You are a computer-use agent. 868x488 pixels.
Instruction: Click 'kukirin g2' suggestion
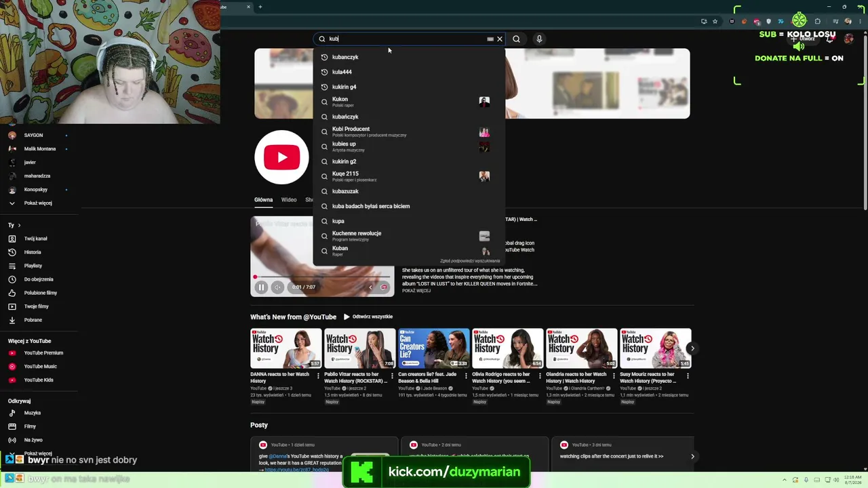(x=409, y=161)
